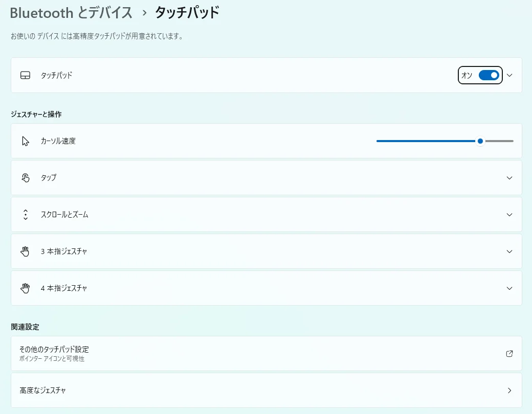Click the 高精度タッチパッド description text

click(97, 36)
